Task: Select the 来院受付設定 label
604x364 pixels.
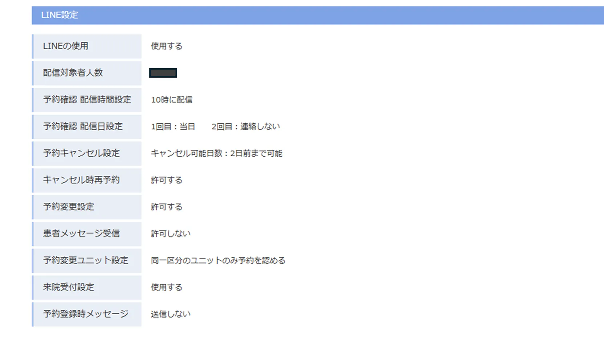Action: (x=69, y=288)
